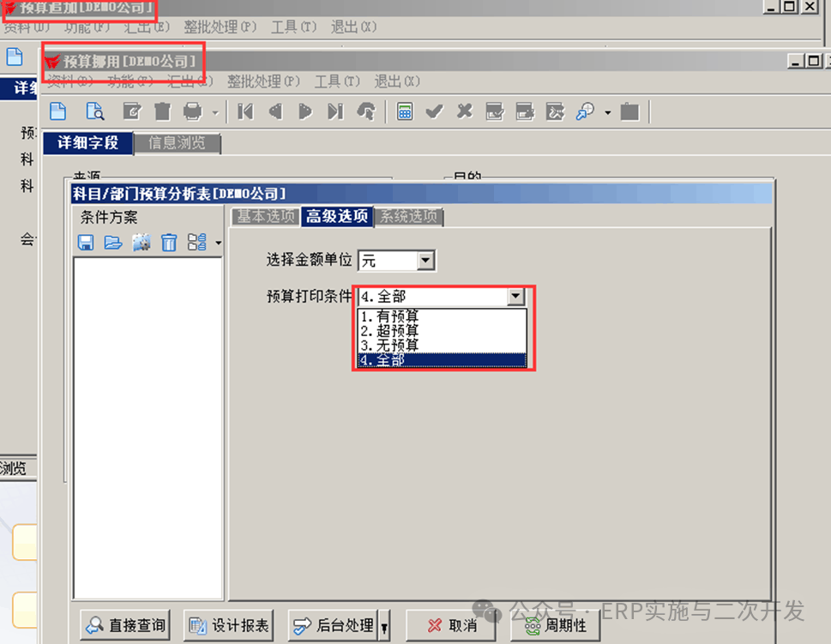Click the preview document icon with magnifier

[95, 111]
